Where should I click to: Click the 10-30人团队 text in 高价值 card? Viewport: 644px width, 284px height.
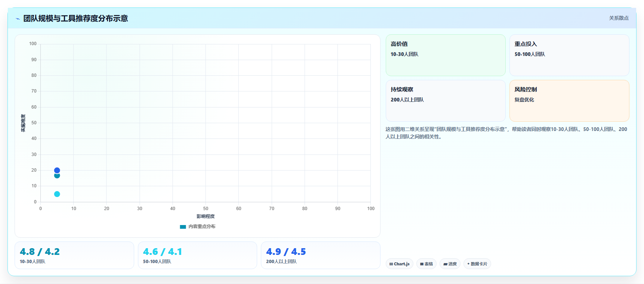pyautogui.click(x=404, y=54)
